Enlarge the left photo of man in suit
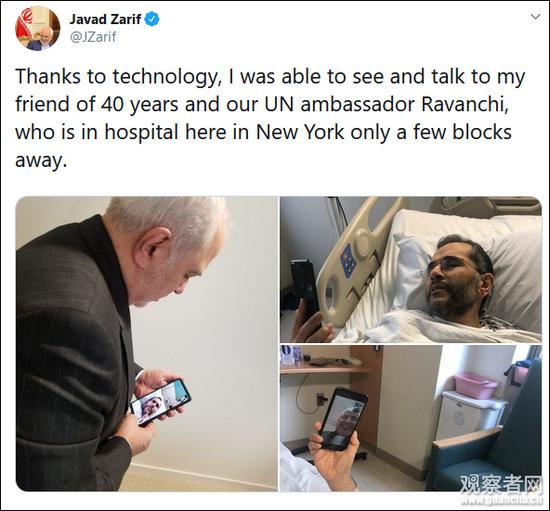Screen dimensions: 550x511 [x=147, y=344]
